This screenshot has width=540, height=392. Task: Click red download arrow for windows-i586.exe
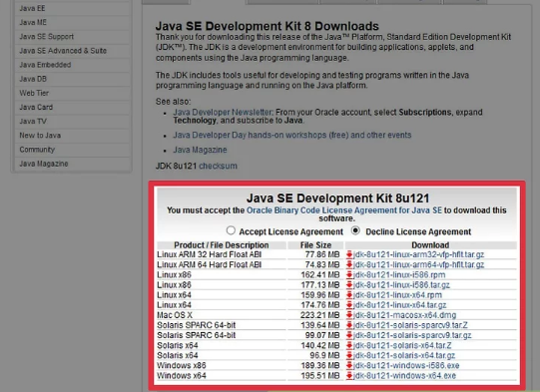coord(349,365)
